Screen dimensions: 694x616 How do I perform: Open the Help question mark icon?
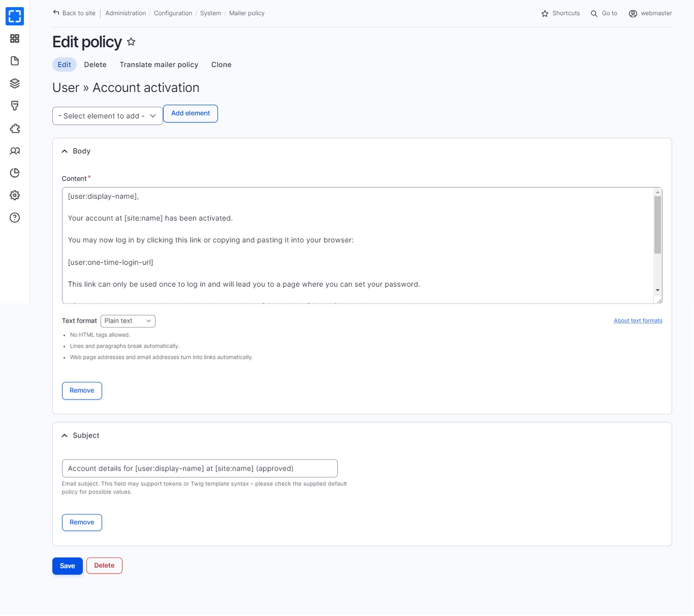click(15, 218)
